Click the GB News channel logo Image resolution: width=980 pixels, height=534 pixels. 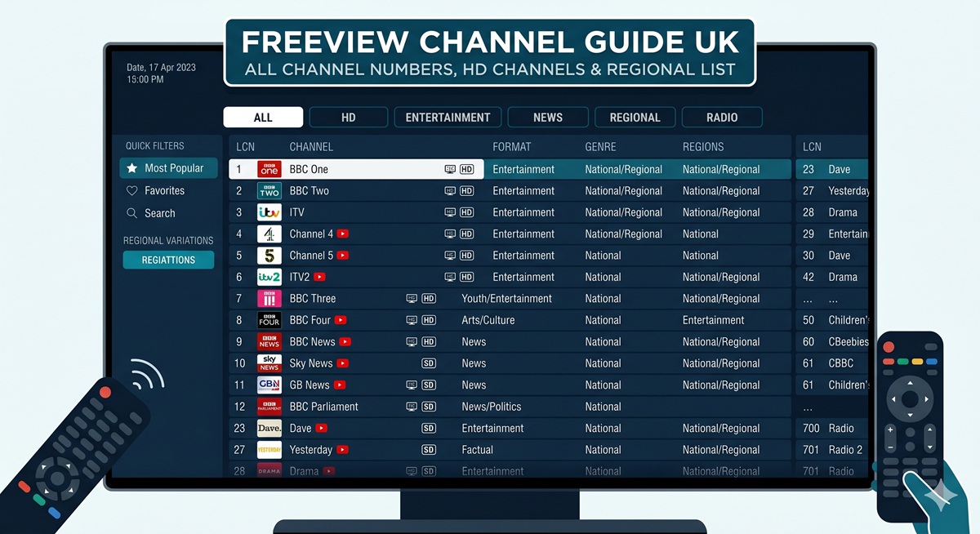[x=269, y=385]
